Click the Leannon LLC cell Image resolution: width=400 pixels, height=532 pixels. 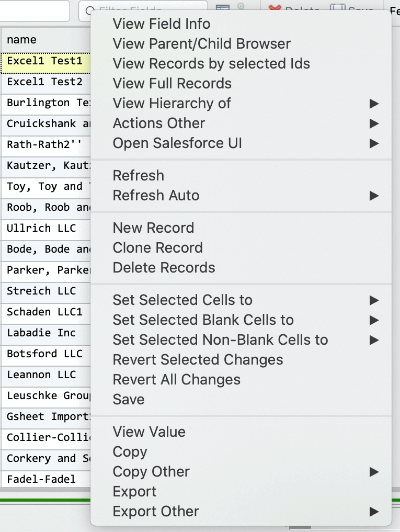46,377
